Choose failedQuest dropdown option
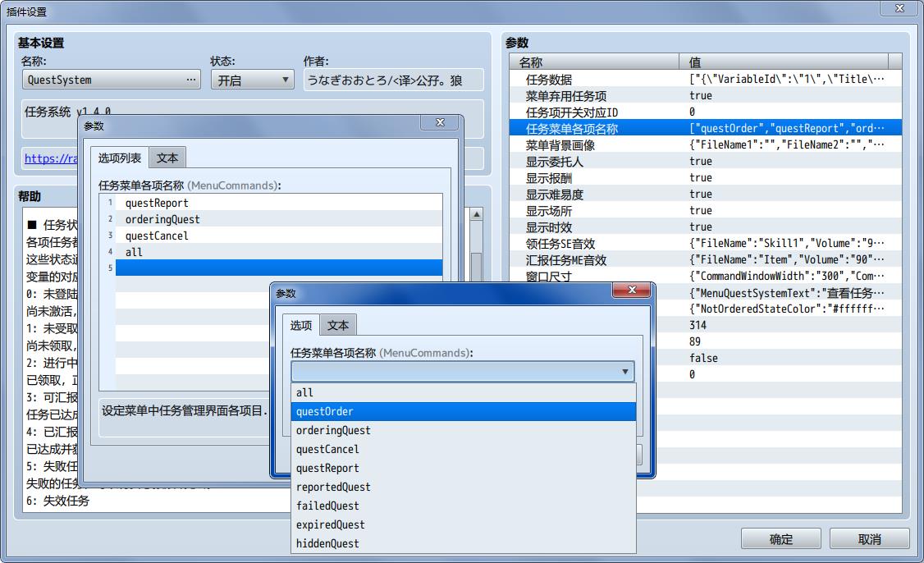Viewport: 924px width, 563px height. (463, 506)
